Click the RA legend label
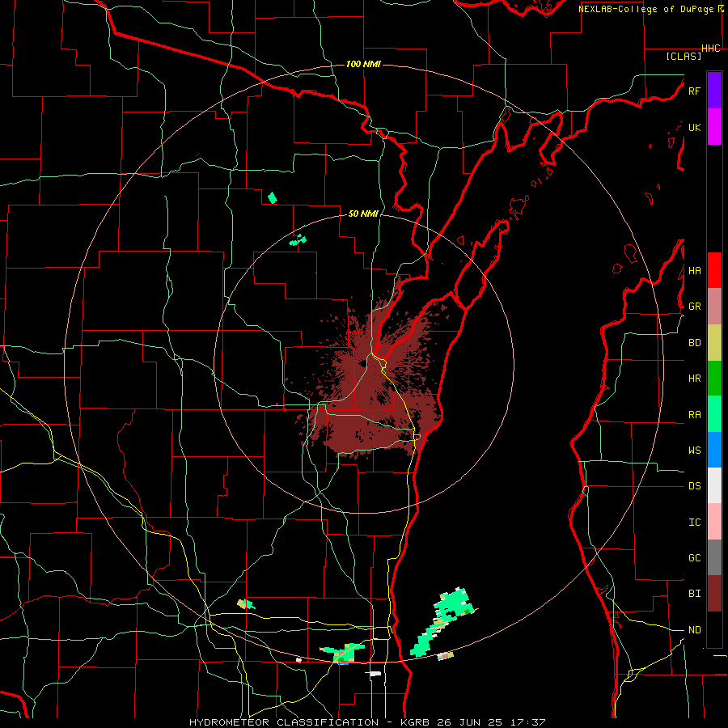This screenshot has height=728, width=728. 694,415
